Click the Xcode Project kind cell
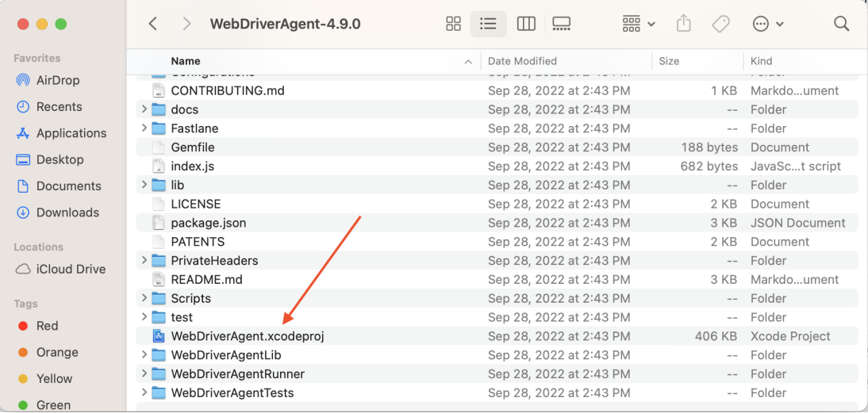 (790, 336)
